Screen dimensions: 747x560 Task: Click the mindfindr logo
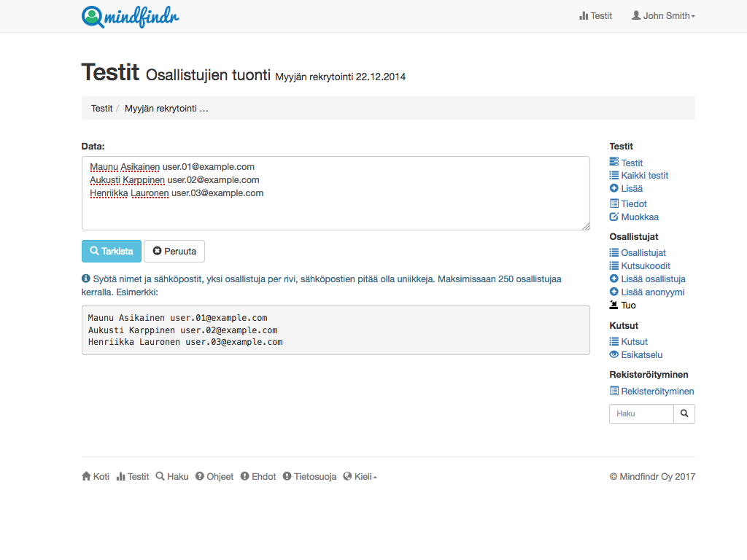pyautogui.click(x=131, y=17)
